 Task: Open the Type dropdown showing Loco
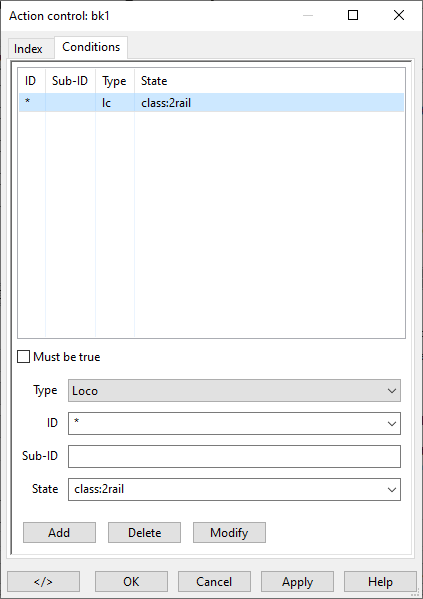point(234,390)
